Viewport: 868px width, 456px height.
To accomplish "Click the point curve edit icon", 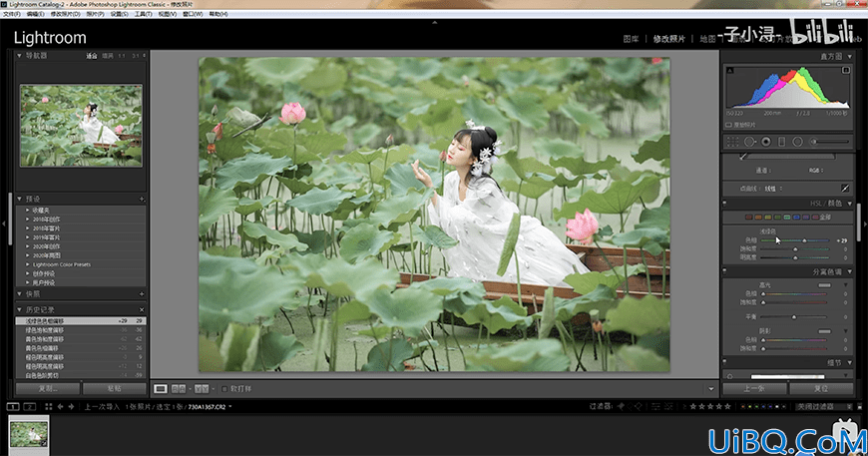I will click(x=845, y=189).
